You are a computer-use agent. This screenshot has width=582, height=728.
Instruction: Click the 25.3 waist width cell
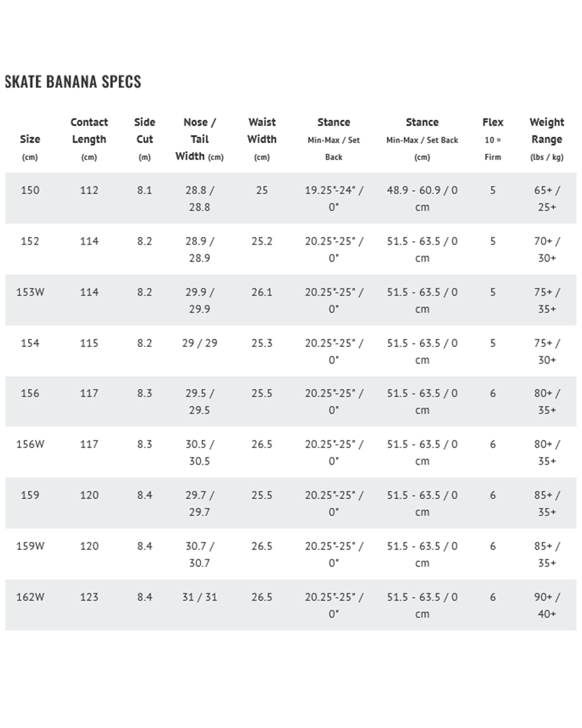[x=262, y=343]
